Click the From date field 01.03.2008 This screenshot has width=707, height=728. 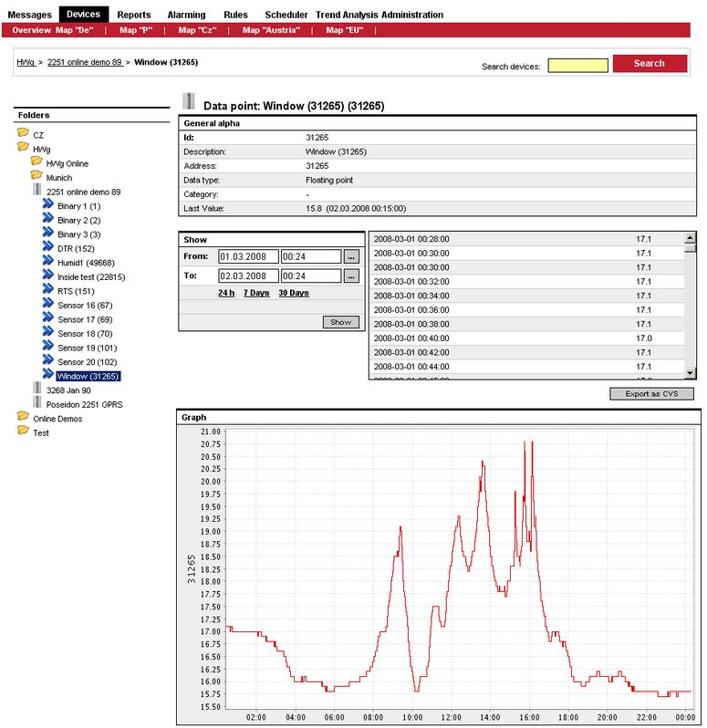[248, 256]
